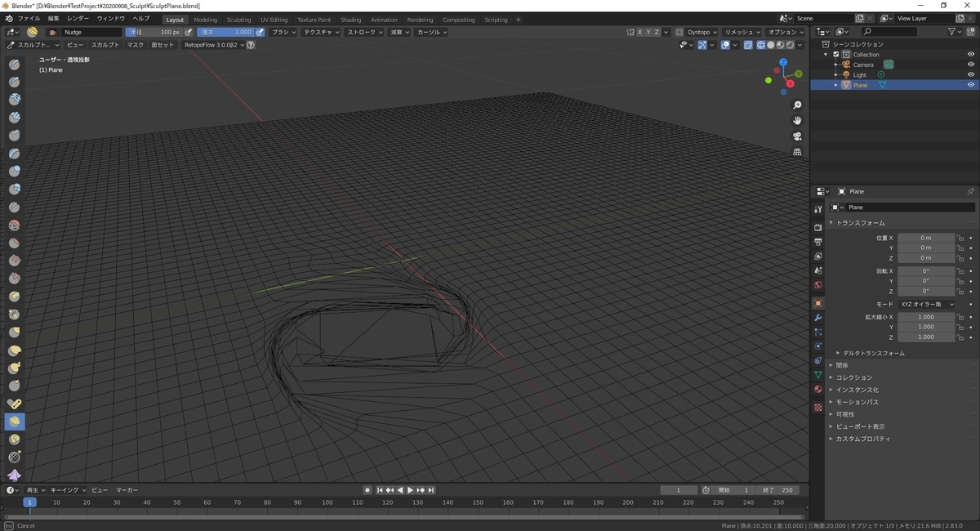Open the Object Data mesh tab icon
Image resolution: width=980 pixels, height=531 pixels.
[x=817, y=375]
